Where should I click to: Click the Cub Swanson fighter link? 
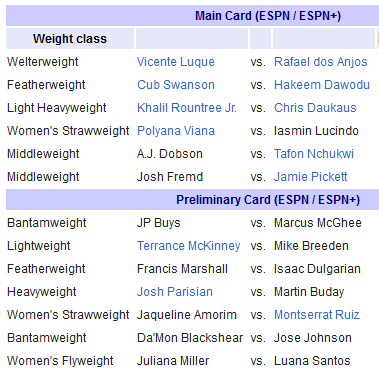coord(176,85)
